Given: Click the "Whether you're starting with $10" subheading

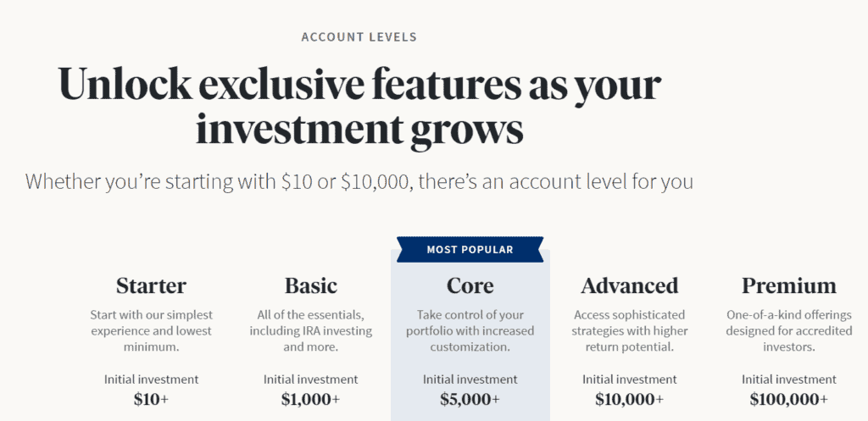Looking at the screenshot, I should tap(359, 181).
